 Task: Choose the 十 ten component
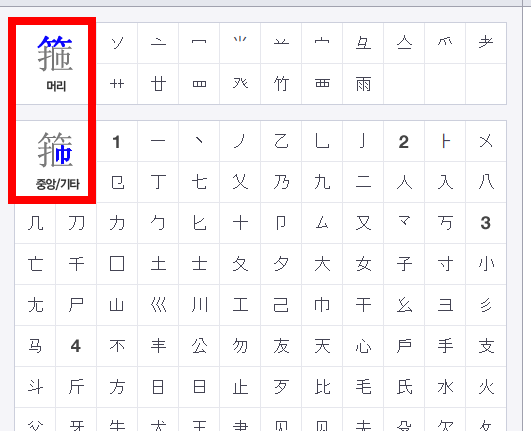tap(240, 223)
